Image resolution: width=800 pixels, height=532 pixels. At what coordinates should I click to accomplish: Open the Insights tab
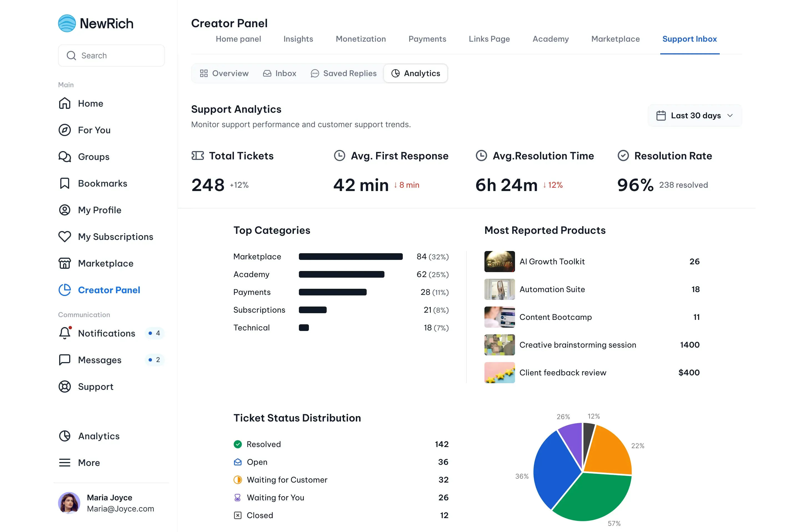coord(298,39)
